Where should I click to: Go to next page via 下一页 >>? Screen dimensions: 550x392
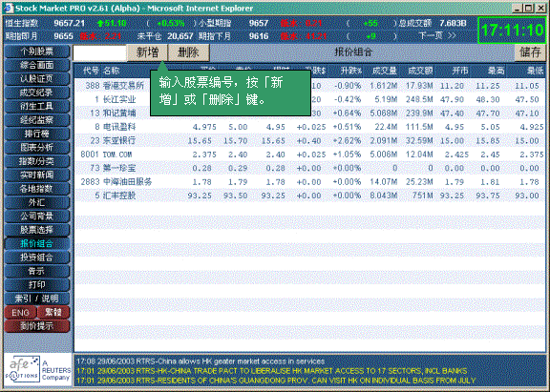click(x=437, y=35)
